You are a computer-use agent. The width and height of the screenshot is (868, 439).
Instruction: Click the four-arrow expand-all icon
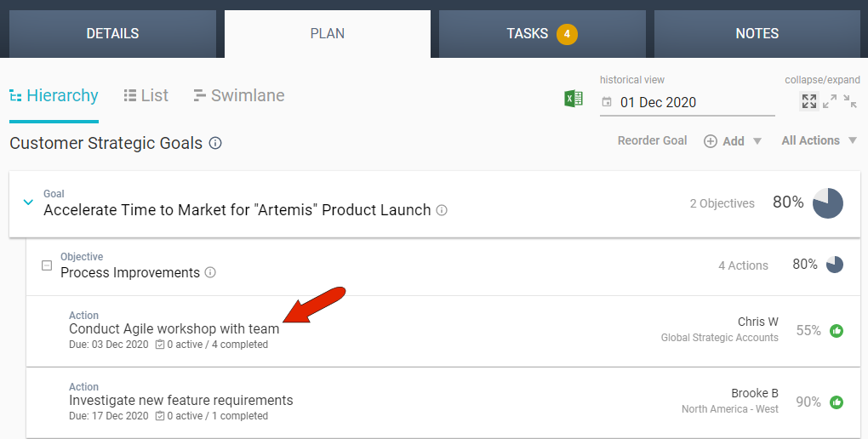coord(809,101)
